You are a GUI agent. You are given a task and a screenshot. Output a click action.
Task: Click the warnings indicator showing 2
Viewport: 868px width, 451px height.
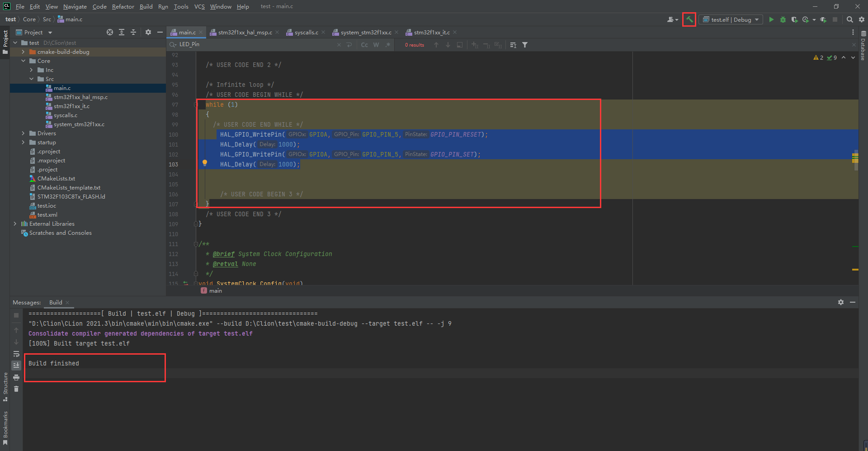tap(818, 57)
